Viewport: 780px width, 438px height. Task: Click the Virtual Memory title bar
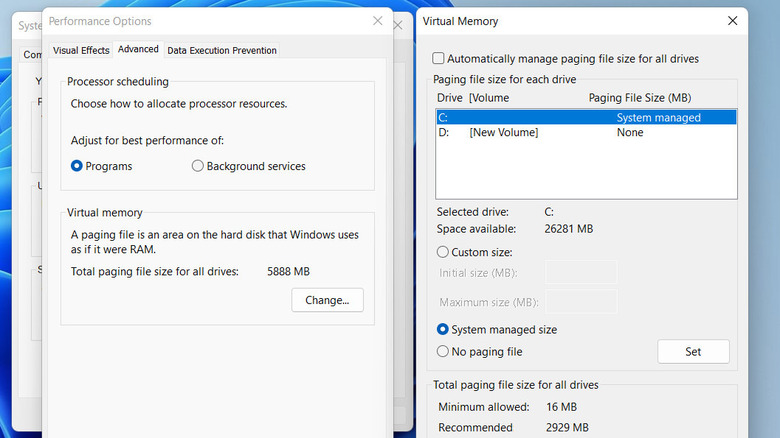(560, 21)
